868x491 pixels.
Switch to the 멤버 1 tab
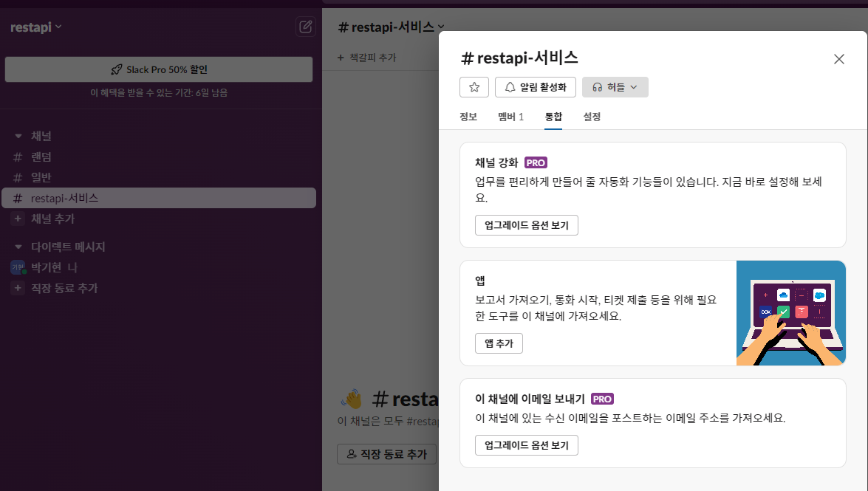click(x=510, y=117)
